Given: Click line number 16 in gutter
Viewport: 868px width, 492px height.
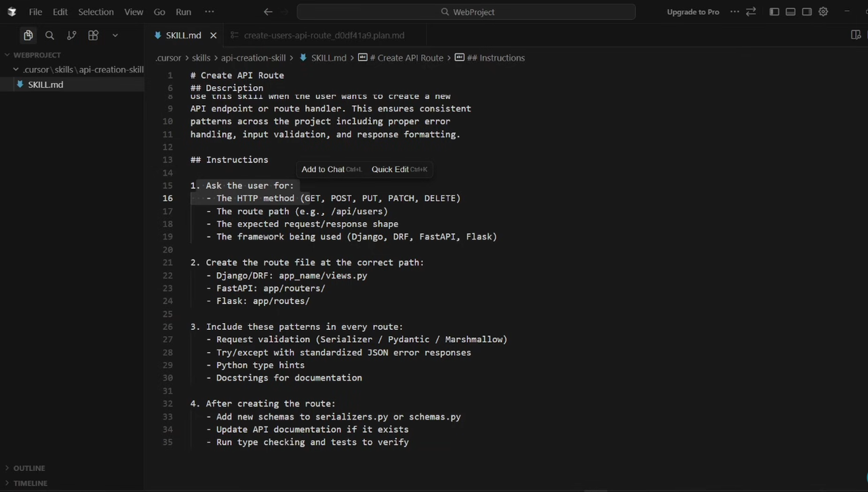Looking at the screenshot, I should pyautogui.click(x=167, y=198).
